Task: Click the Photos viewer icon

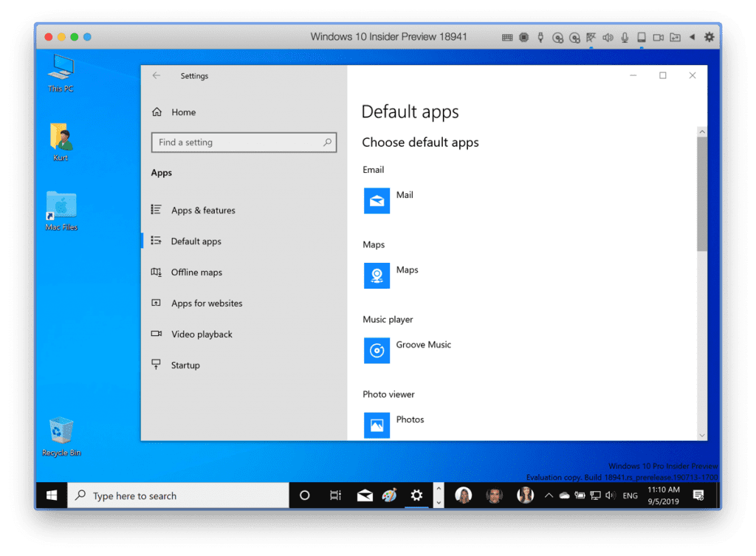Action: coord(377,425)
